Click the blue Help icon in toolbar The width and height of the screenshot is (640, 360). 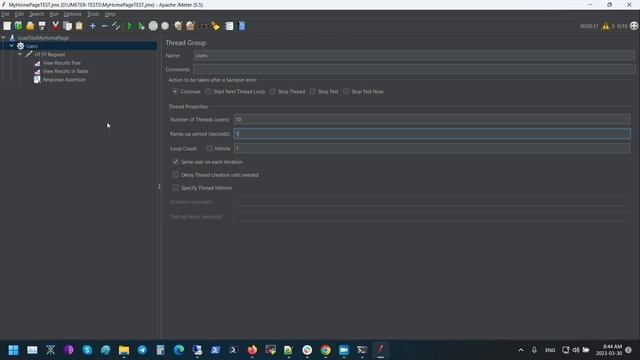242,26
